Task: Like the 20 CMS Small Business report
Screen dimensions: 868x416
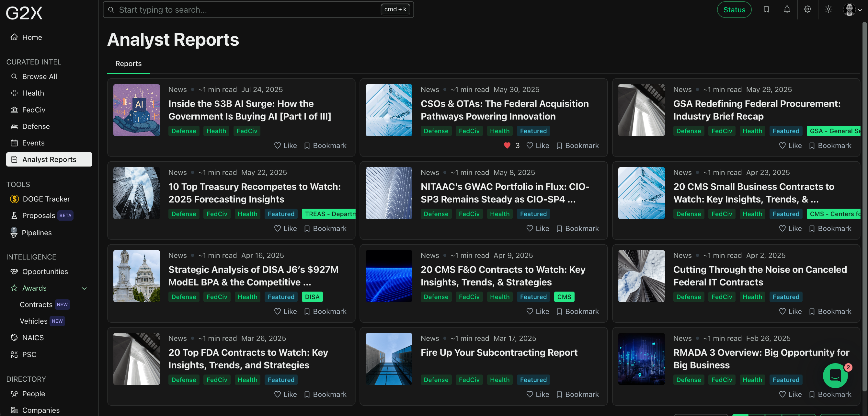Action: point(791,228)
